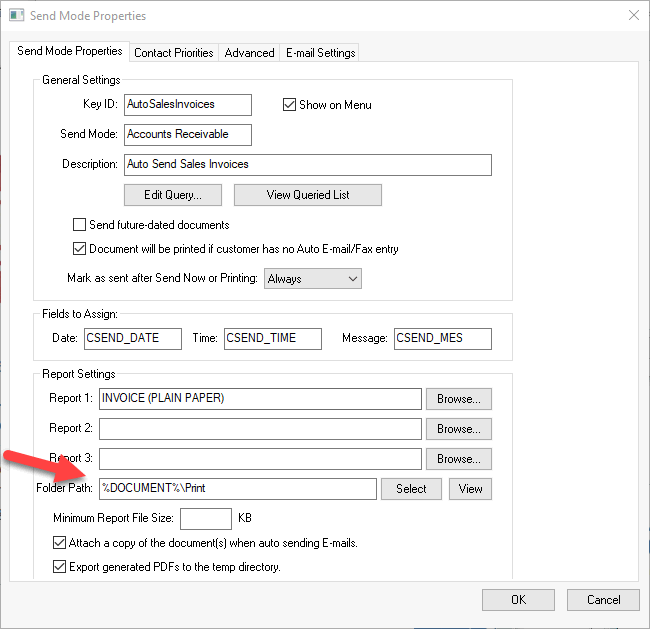The width and height of the screenshot is (650, 629).
Task: Click in the Key ID field
Action: (x=187, y=105)
